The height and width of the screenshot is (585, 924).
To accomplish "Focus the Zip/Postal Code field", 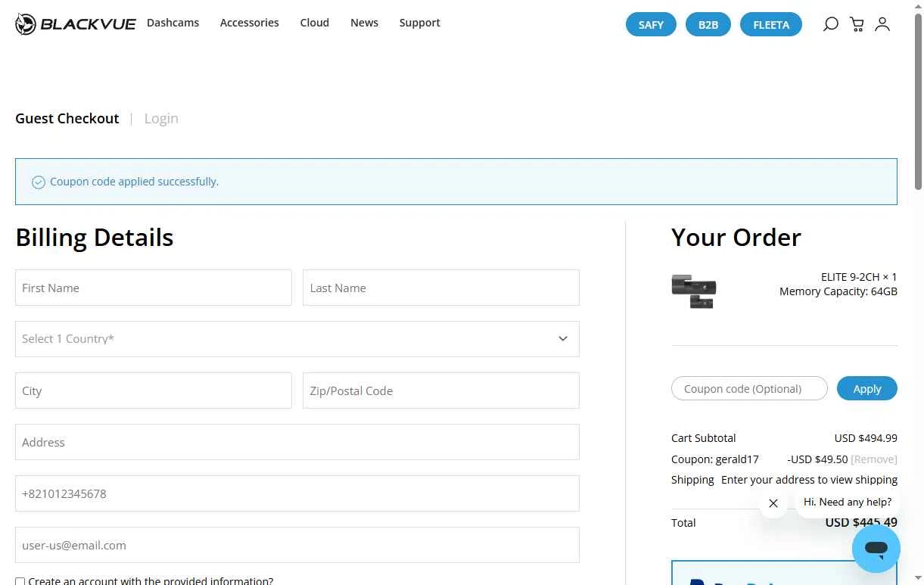I will pyautogui.click(x=441, y=391).
